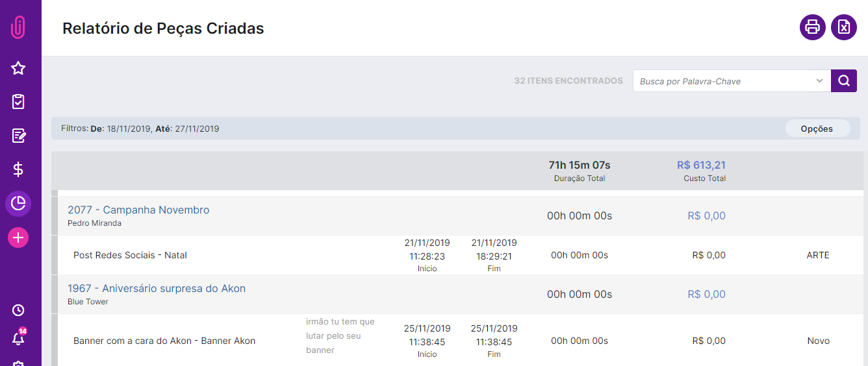This screenshot has width=868, height=366.
Task: Open 1967 - Aniversário surpresa do Akon
Action: coord(157,289)
